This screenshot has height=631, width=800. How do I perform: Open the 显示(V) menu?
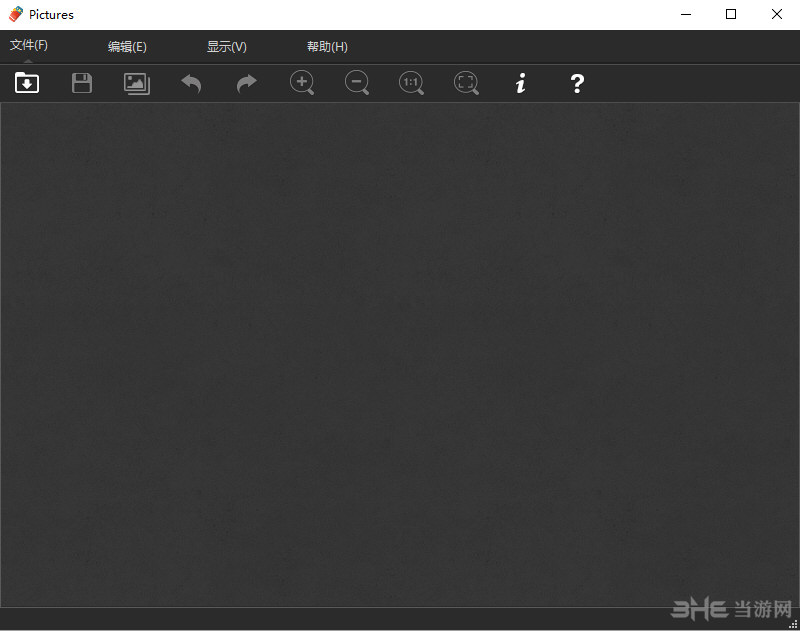227,47
